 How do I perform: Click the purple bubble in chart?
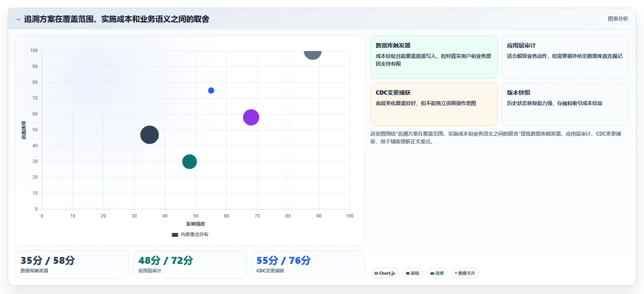point(251,117)
